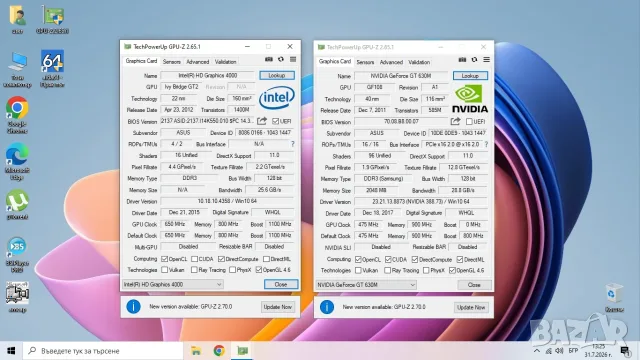Open running GPU-Z app on taskbar
The image size is (640, 360).
pos(243,351)
